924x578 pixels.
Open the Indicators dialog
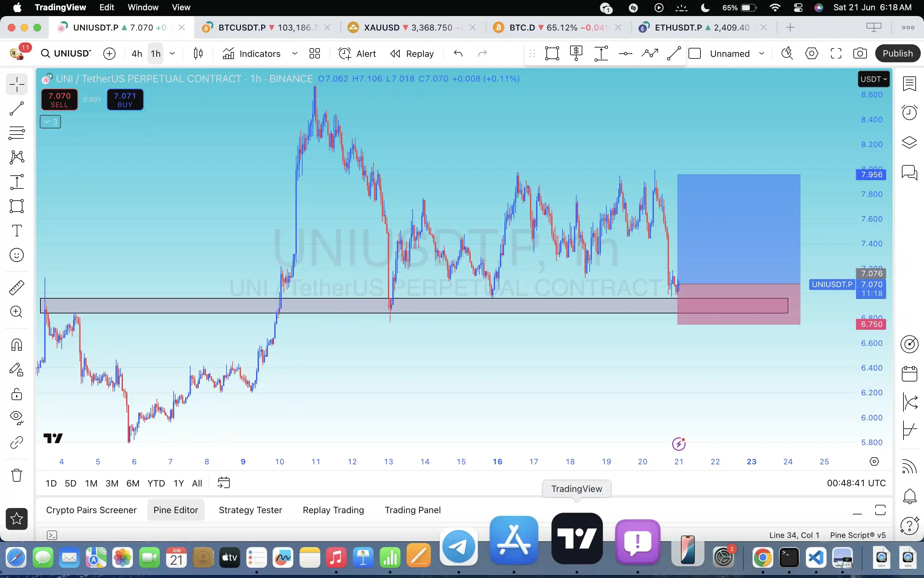point(252,54)
